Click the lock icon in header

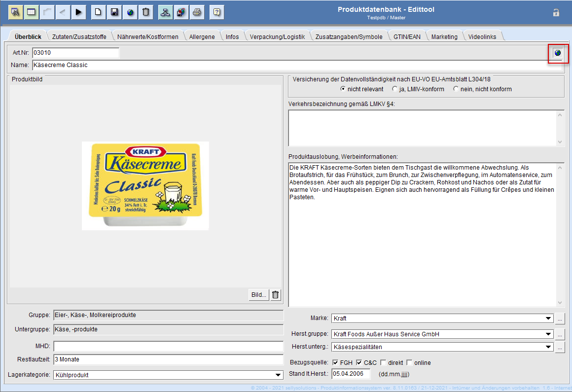coord(556,13)
